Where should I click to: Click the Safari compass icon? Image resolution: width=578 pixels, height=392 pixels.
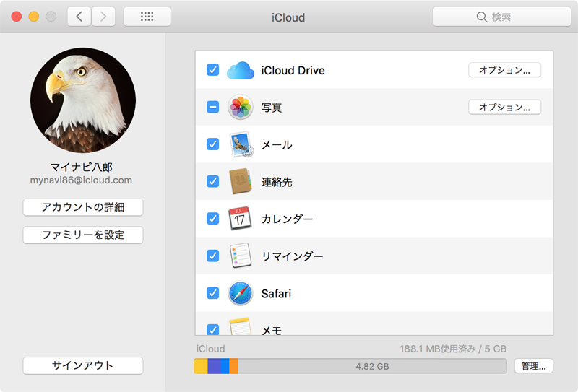pos(241,293)
